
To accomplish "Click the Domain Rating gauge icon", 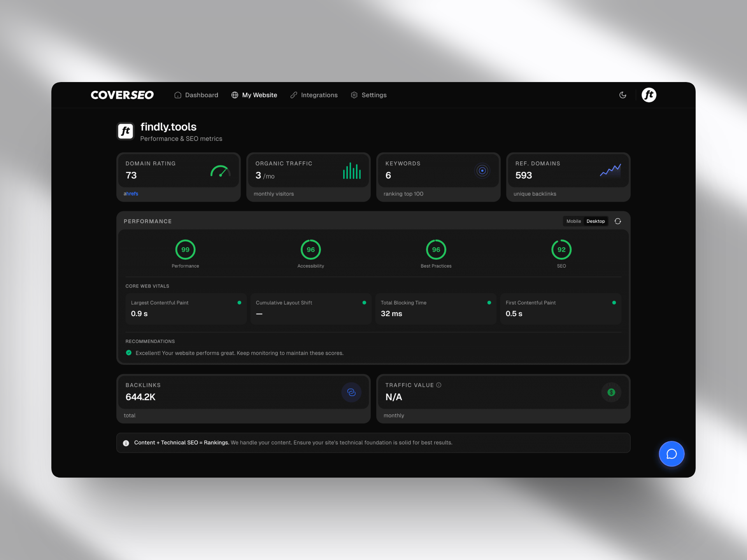I will [220, 171].
